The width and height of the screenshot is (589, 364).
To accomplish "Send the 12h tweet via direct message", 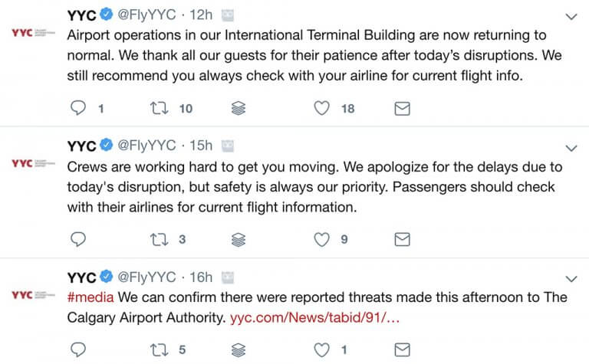I will [x=402, y=109].
